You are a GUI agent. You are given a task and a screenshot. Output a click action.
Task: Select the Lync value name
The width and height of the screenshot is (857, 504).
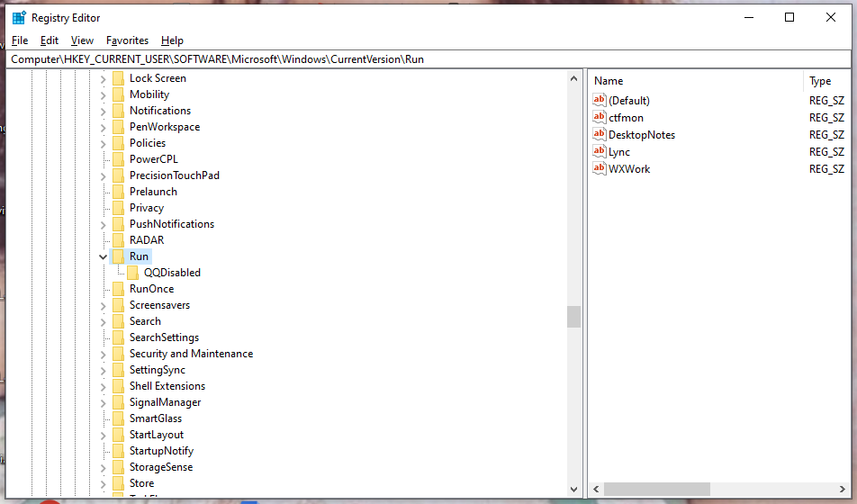point(619,152)
